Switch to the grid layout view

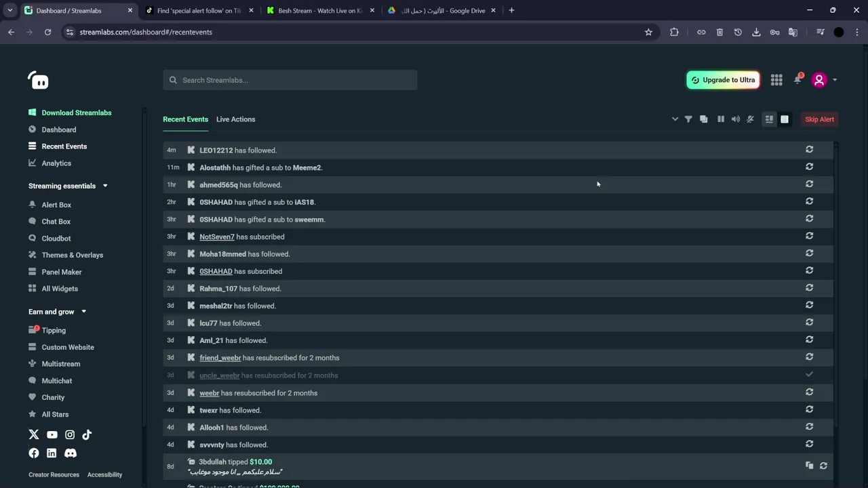tap(769, 119)
